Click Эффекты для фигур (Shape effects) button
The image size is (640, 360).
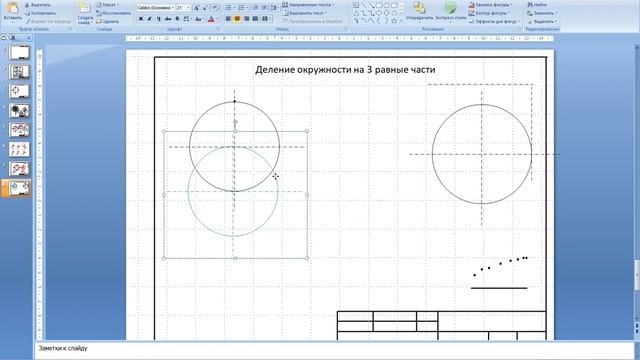(x=494, y=21)
